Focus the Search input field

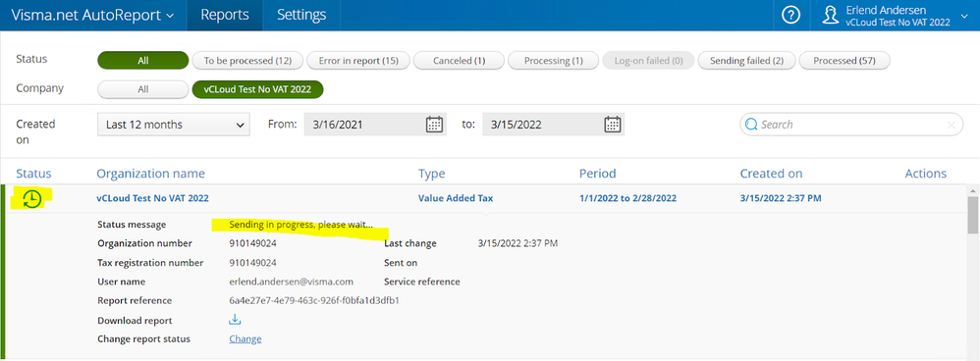click(x=851, y=125)
